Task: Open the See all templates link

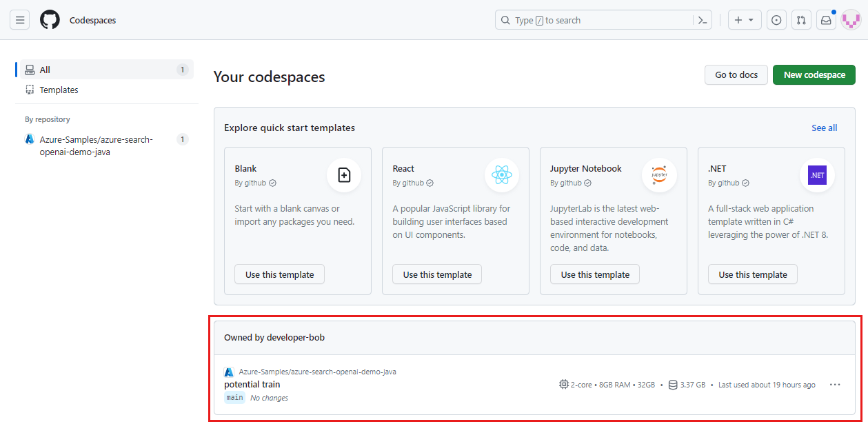Action: (824, 128)
